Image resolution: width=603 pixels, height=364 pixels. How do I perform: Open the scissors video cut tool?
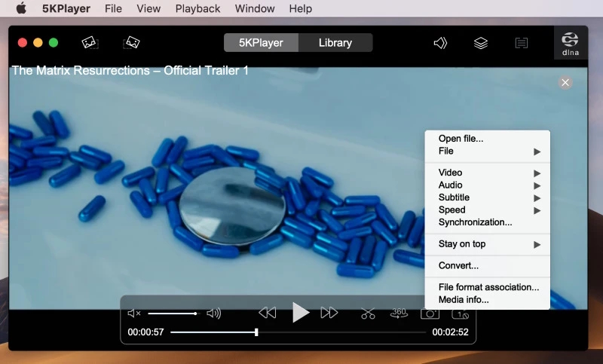point(368,314)
